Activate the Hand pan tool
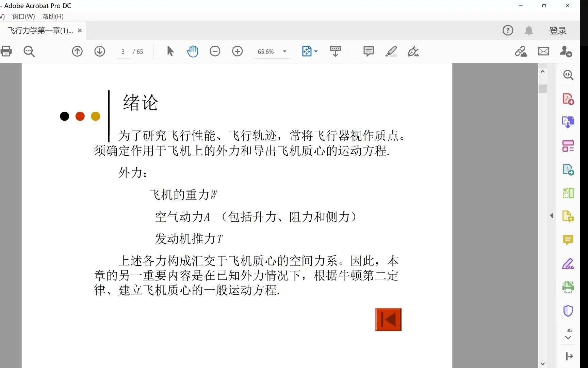 193,51
